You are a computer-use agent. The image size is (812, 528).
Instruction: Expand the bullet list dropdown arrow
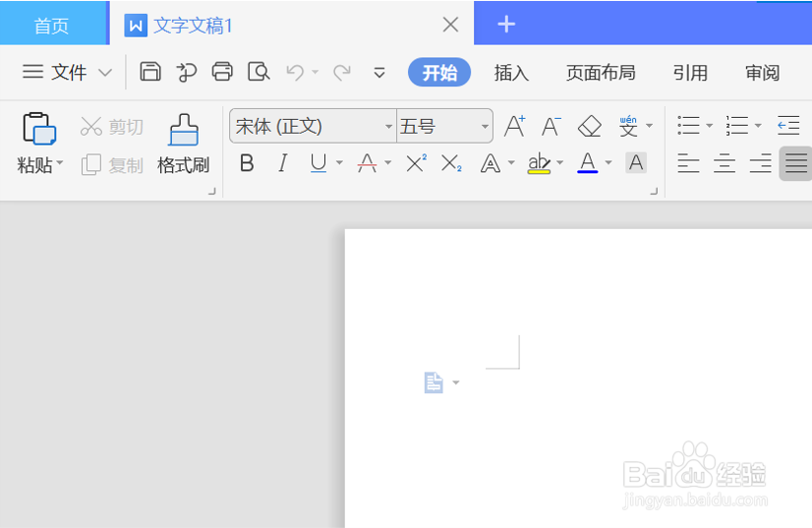pos(710,126)
